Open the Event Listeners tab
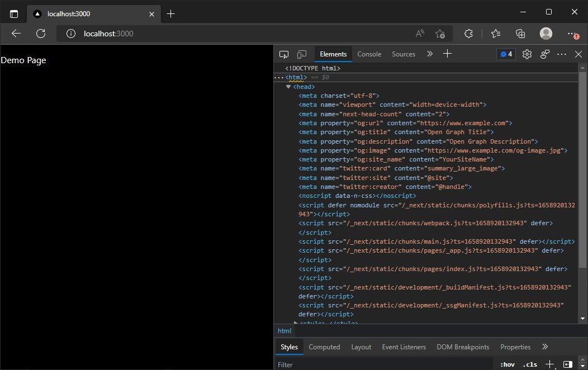 [x=404, y=347]
